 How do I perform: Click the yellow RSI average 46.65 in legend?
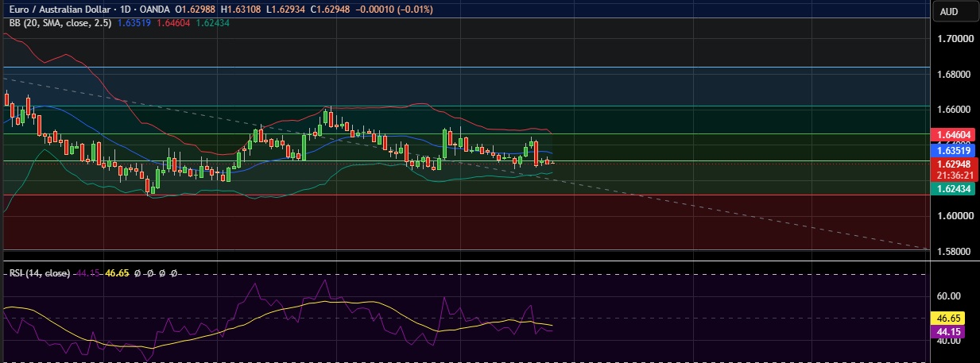pos(117,272)
